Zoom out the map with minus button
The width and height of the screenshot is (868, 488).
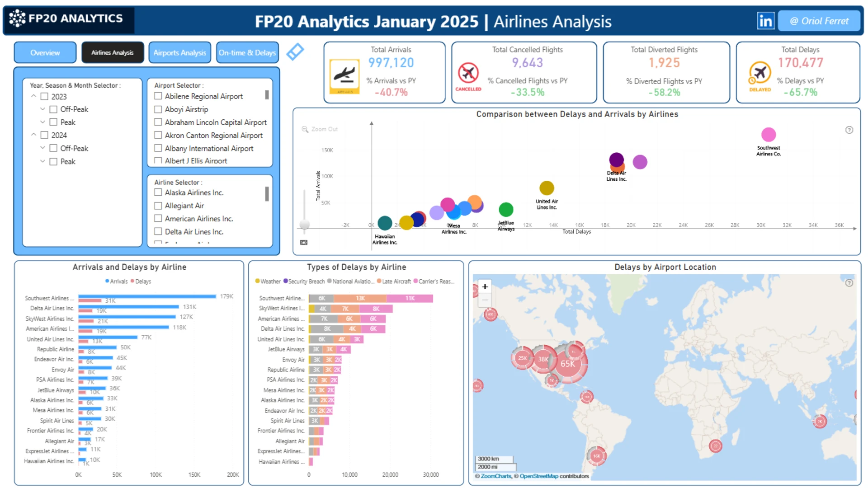tap(485, 299)
